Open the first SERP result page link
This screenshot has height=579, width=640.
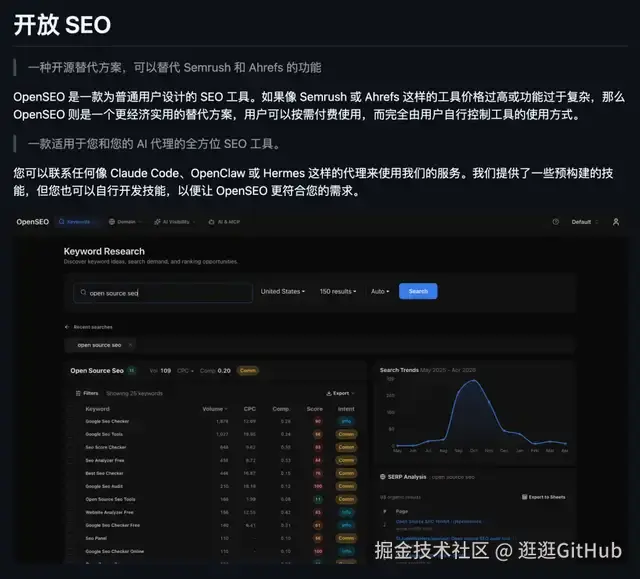(x=439, y=521)
